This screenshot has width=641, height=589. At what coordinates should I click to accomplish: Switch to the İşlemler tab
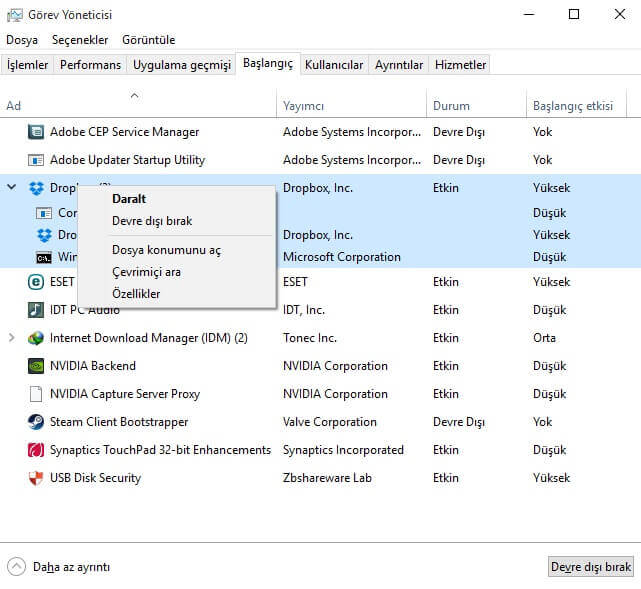coord(27,65)
